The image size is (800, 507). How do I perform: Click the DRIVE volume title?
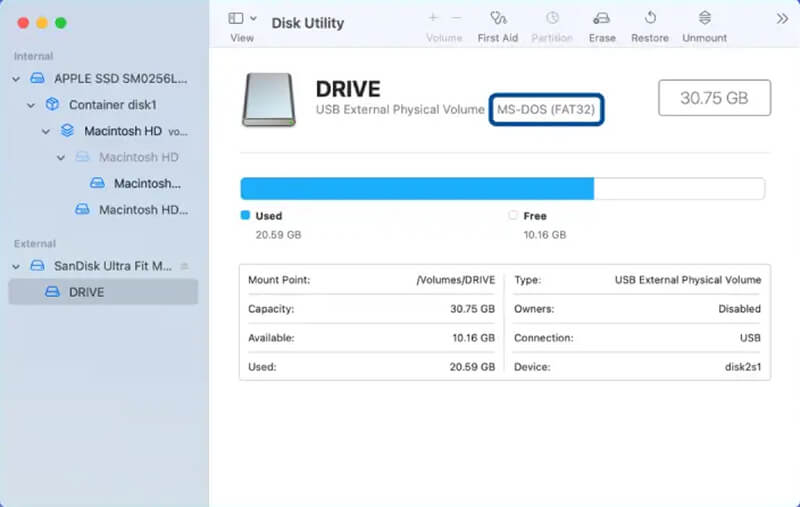(348, 89)
